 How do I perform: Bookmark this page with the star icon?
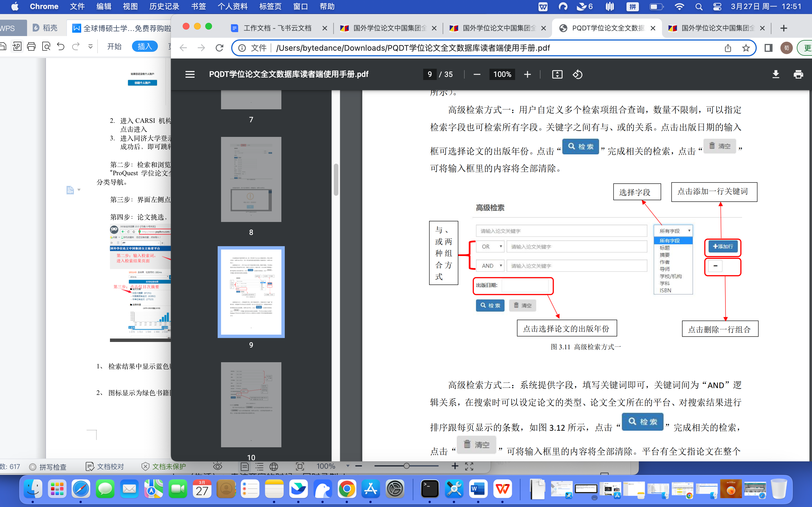745,48
